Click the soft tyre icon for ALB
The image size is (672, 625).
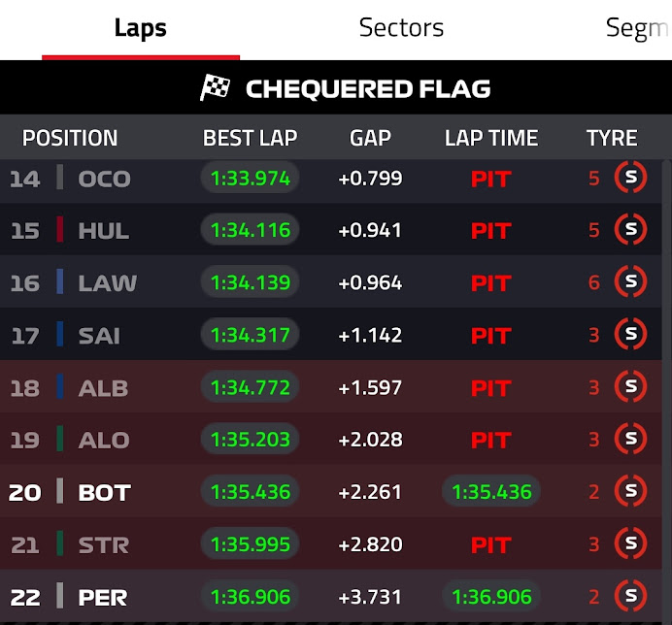(630, 388)
